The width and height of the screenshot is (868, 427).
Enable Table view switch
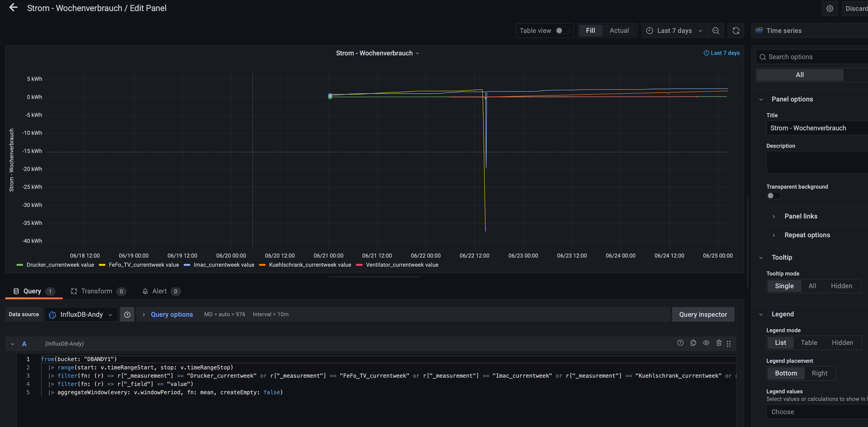[562, 31]
